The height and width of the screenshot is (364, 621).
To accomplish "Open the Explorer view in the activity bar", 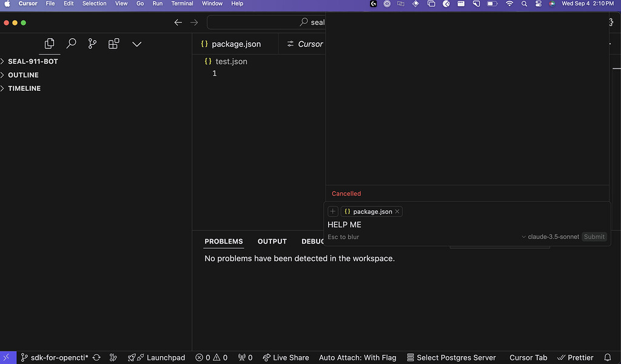I will [49, 44].
